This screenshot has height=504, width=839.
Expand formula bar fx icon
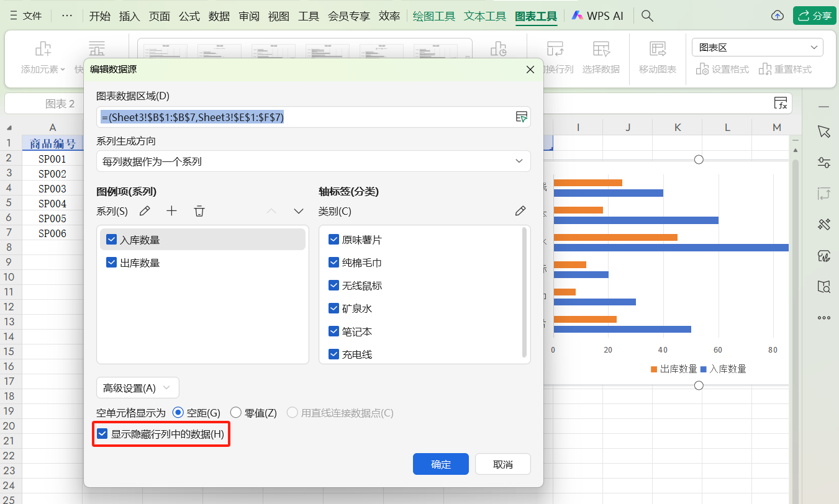coord(781,104)
